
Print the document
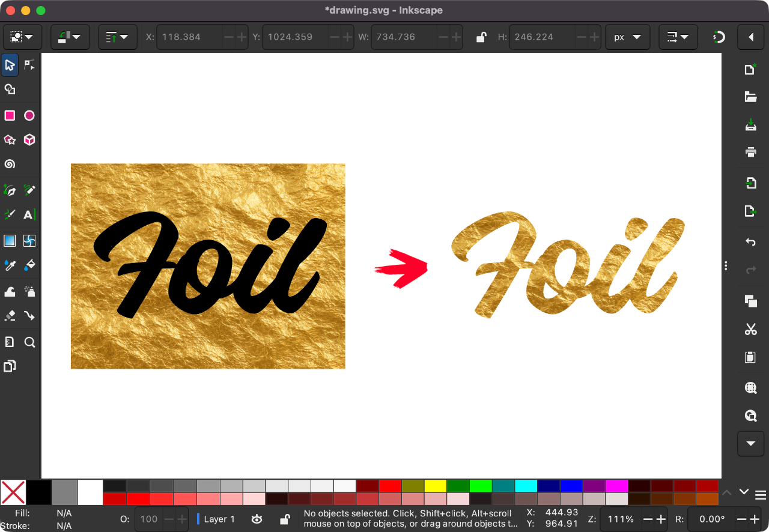point(750,151)
